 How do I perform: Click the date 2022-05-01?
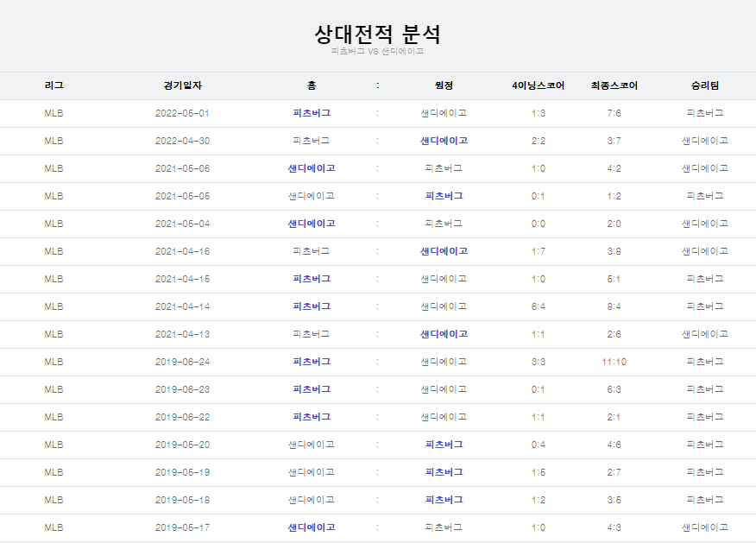coord(182,113)
